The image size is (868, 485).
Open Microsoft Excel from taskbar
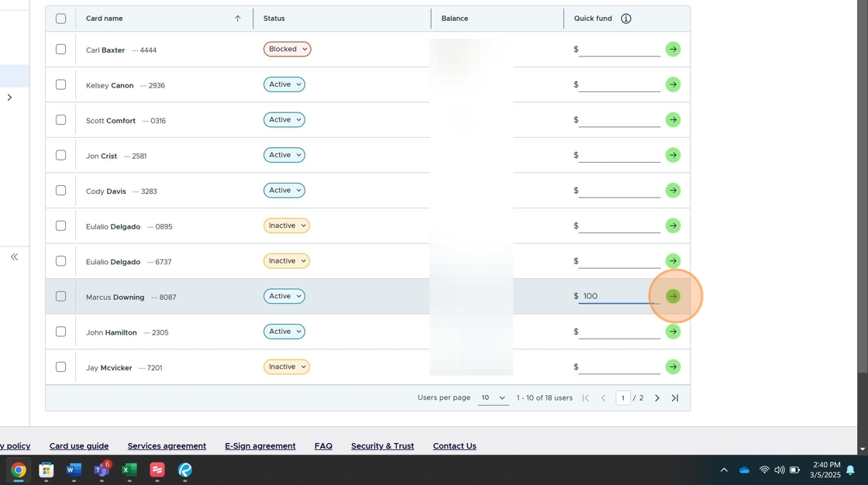(129, 470)
